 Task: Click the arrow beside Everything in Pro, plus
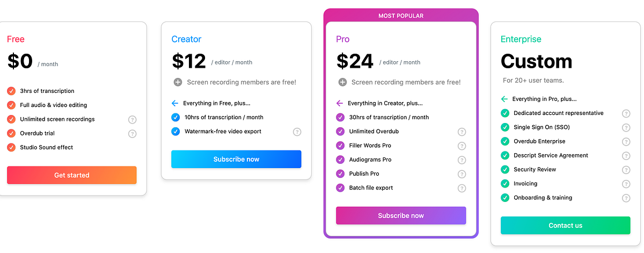(504, 99)
